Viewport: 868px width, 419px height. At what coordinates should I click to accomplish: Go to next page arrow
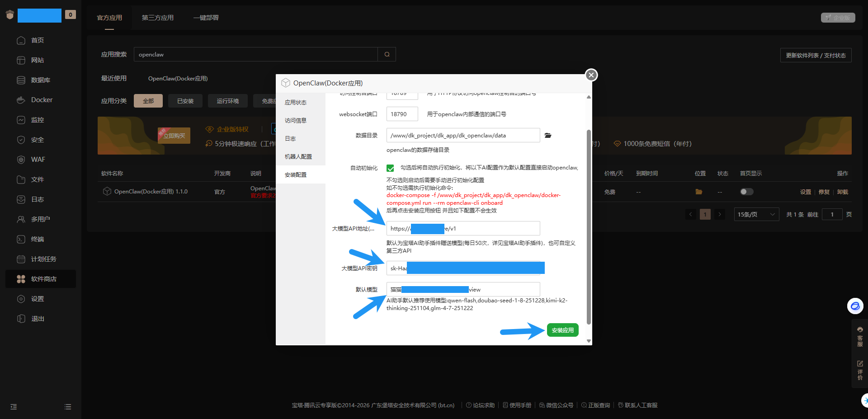pos(720,214)
